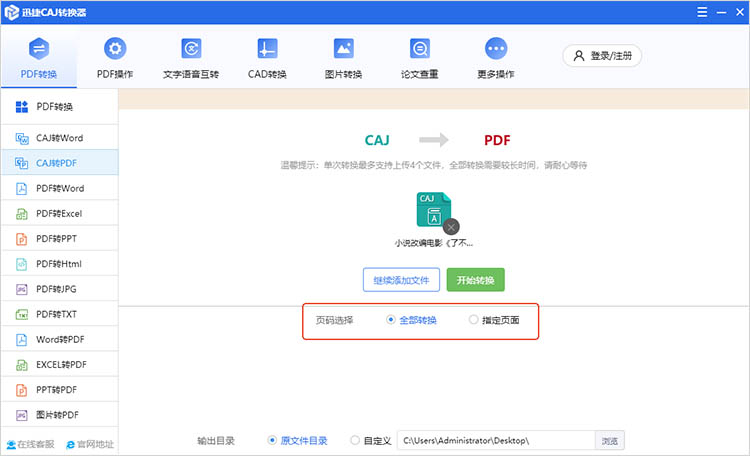Choose the 指定页面 radio option

pos(474,320)
